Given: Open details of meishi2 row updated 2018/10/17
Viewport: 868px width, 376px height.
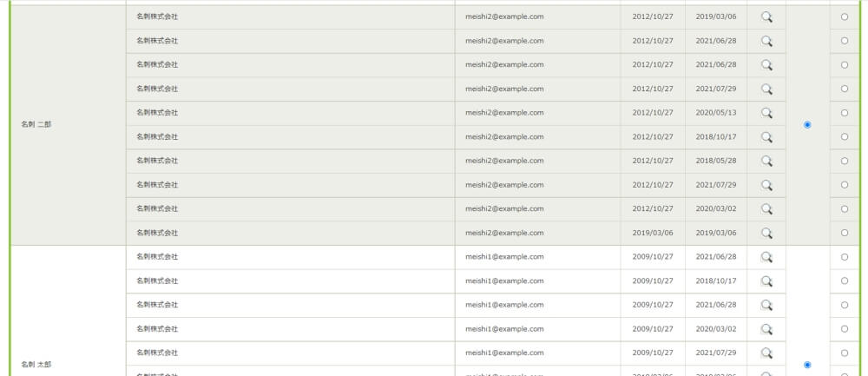Looking at the screenshot, I should click(766, 137).
